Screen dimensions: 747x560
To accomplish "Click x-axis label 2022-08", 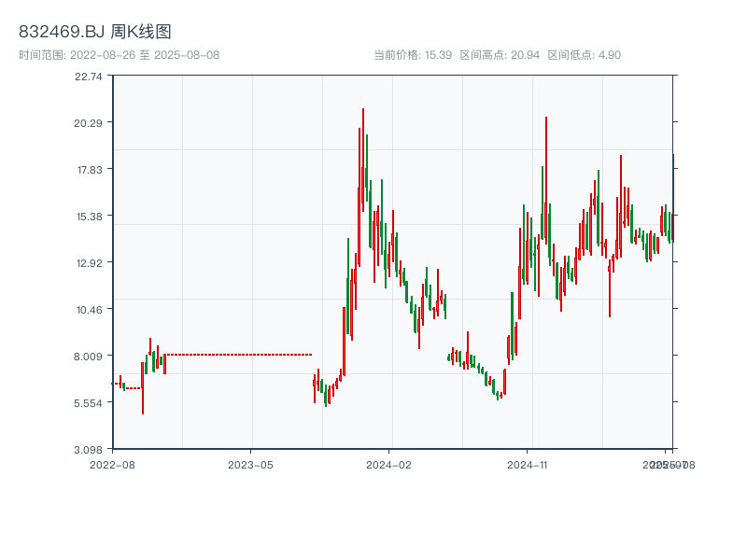I will [112, 465].
